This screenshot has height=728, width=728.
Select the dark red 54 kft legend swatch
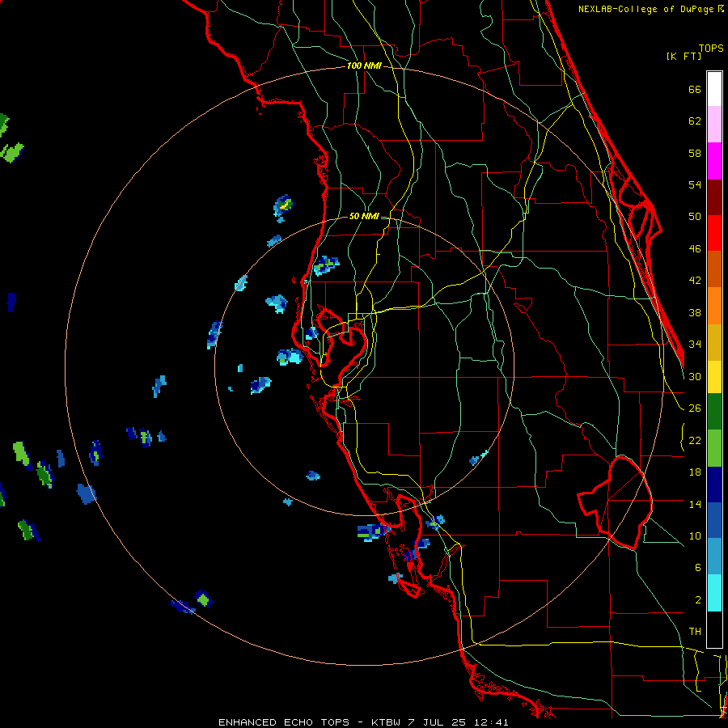pyautogui.click(x=714, y=197)
